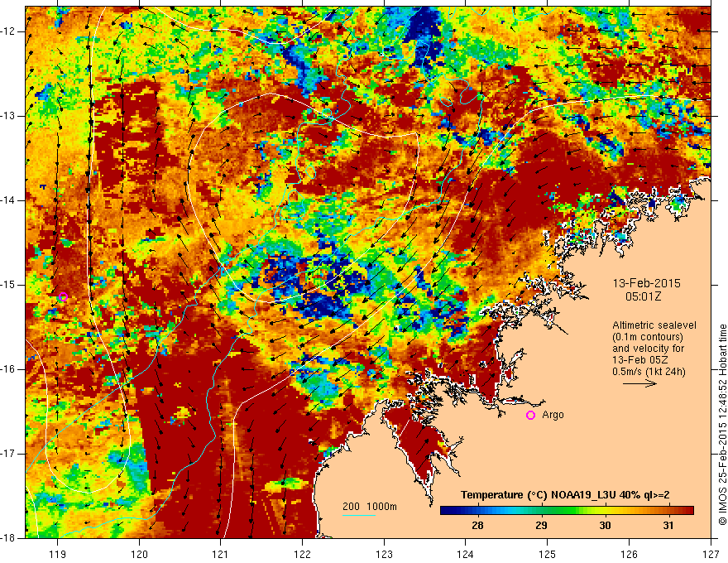
Task: Click the 'Altimetric sealevel' legend text
Action: click(x=654, y=325)
